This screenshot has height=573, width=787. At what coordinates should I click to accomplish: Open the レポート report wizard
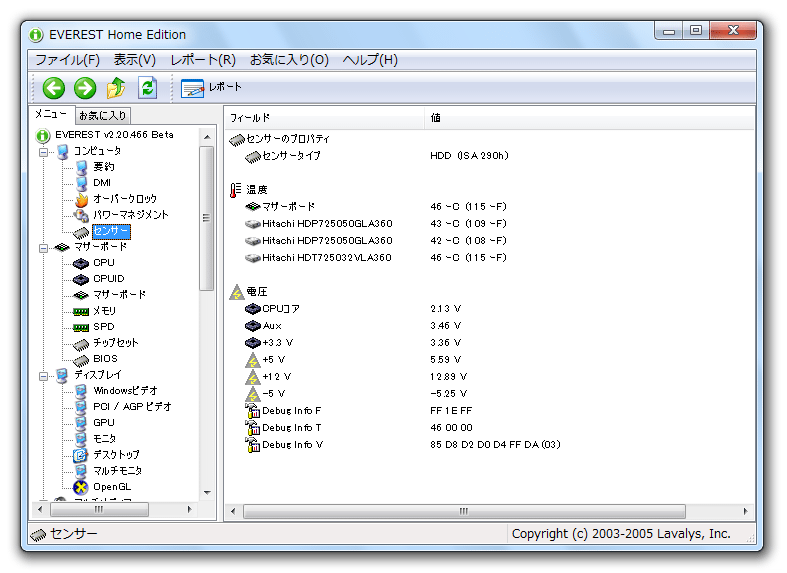click(211, 88)
